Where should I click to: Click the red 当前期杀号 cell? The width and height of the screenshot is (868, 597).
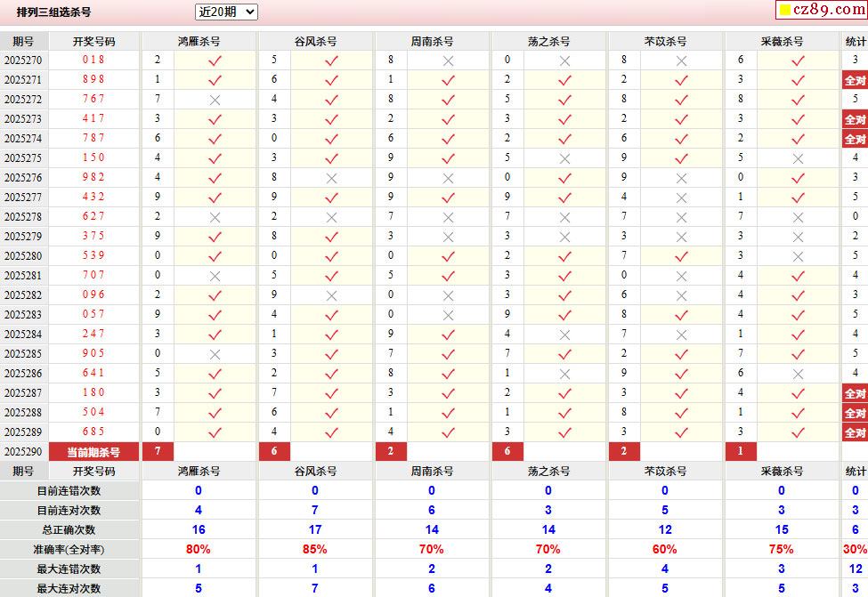pos(93,451)
